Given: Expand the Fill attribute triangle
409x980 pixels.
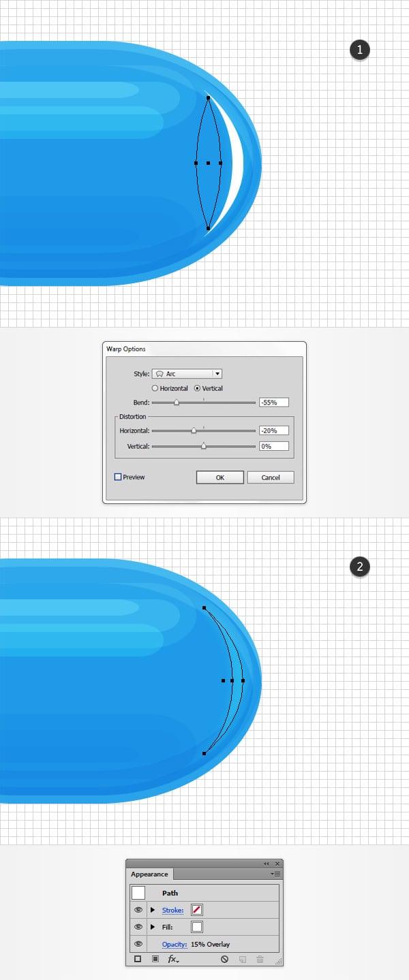Looking at the screenshot, I should pos(153,927).
